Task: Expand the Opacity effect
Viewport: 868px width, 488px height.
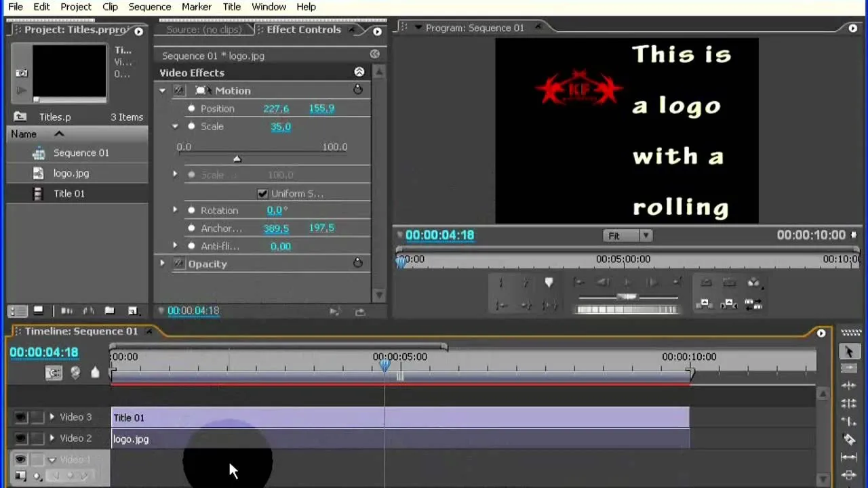Action: tap(162, 264)
